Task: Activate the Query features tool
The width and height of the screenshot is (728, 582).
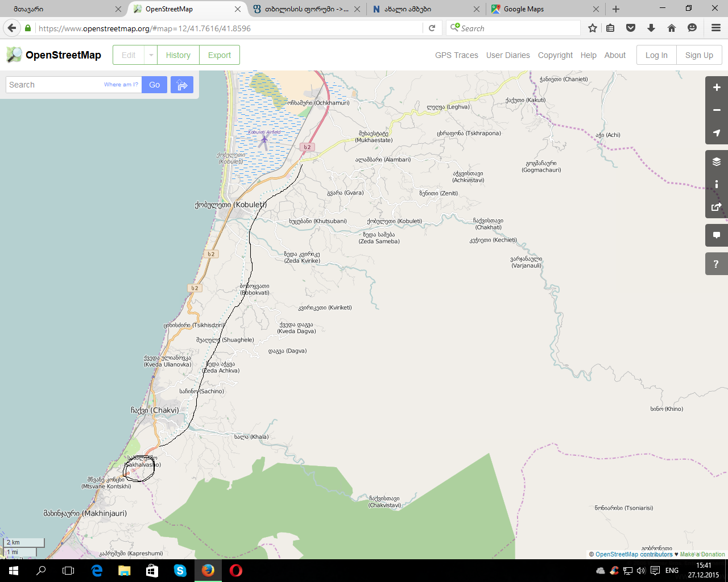Action: tap(716, 264)
